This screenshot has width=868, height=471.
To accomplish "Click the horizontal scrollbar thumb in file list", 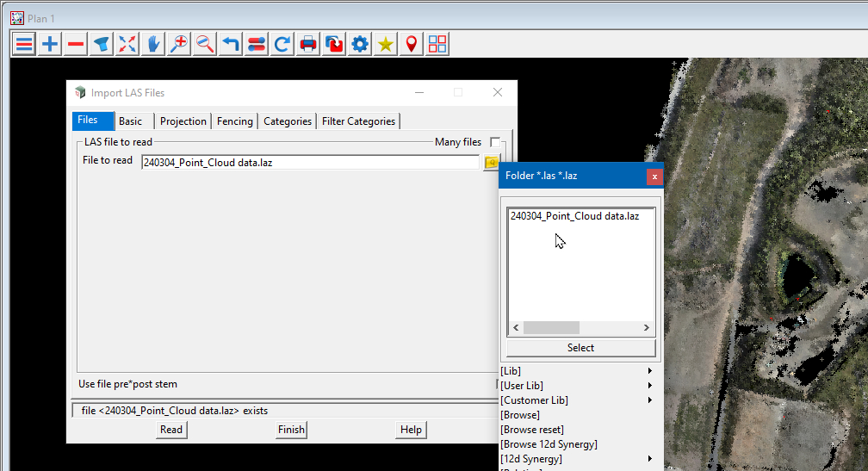I will [x=551, y=328].
